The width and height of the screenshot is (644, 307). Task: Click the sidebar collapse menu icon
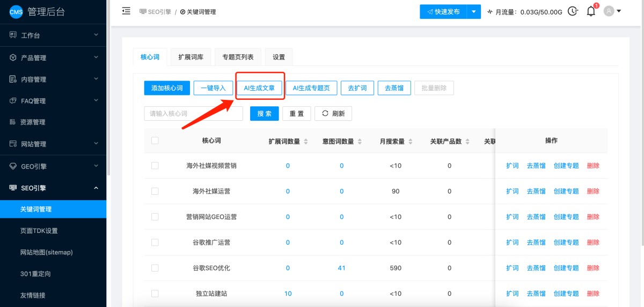coord(126,11)
